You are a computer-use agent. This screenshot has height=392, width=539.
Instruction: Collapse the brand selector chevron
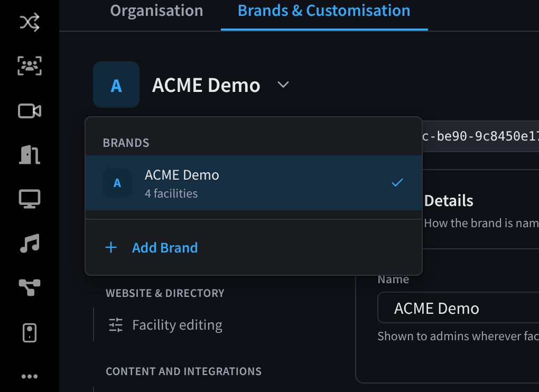pyautogui.click(x=283, y=85)
